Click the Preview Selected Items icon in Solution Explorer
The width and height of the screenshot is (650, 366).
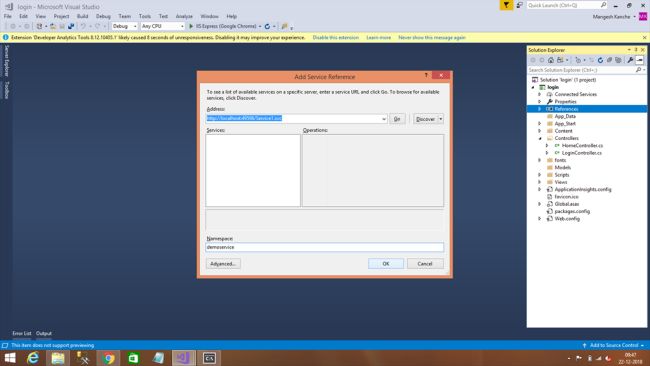pos(640,60)
